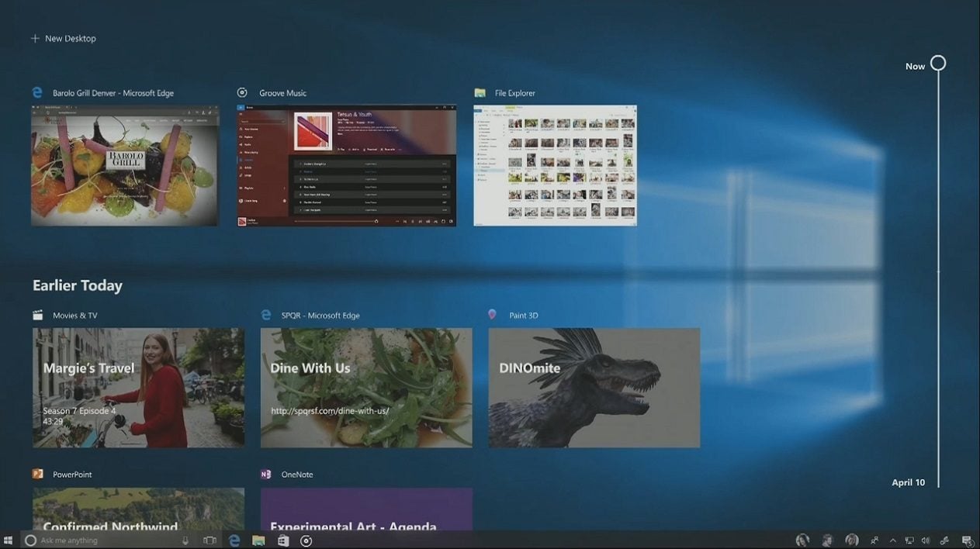Select the File Explorer window thumbnail
Image resolution: width=980 pixels, height=549 pixels.
click(x=555, y=165)
